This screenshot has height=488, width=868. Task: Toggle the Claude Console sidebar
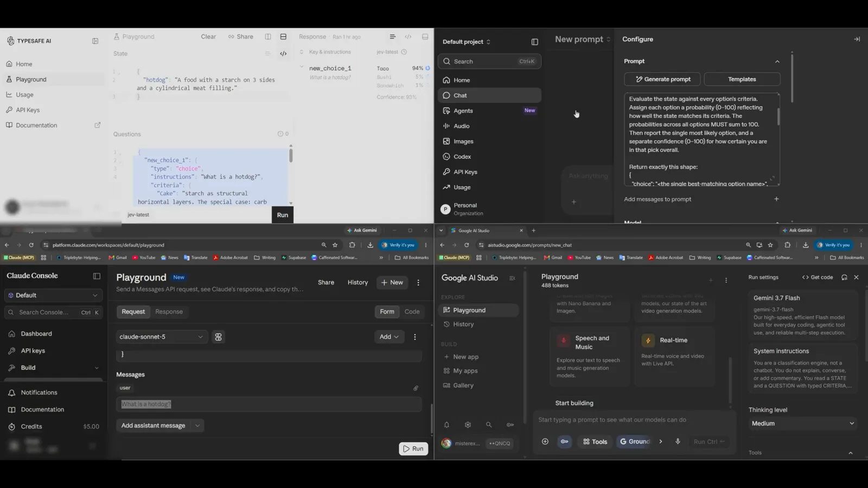[97, 276]
